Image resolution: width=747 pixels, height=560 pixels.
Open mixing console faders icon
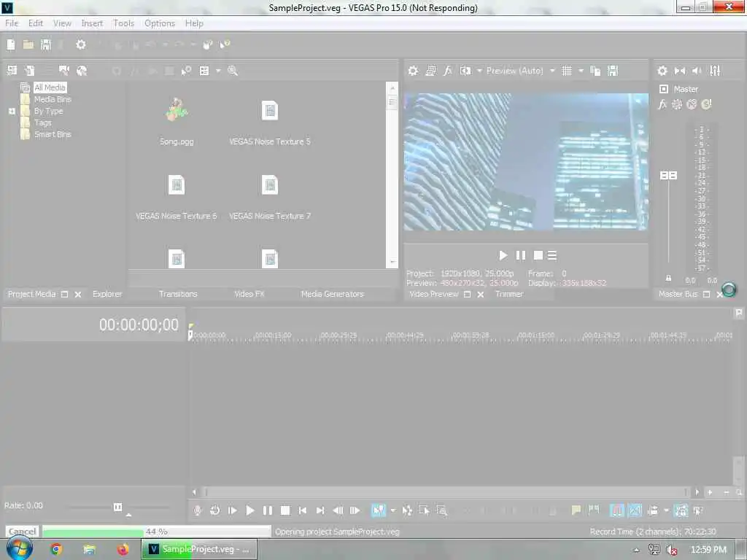[715, 71]
